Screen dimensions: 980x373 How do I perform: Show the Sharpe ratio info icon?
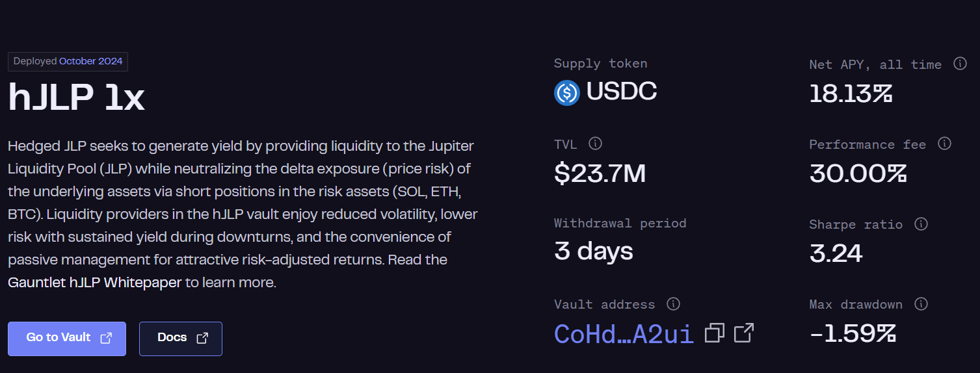[921, 224]
